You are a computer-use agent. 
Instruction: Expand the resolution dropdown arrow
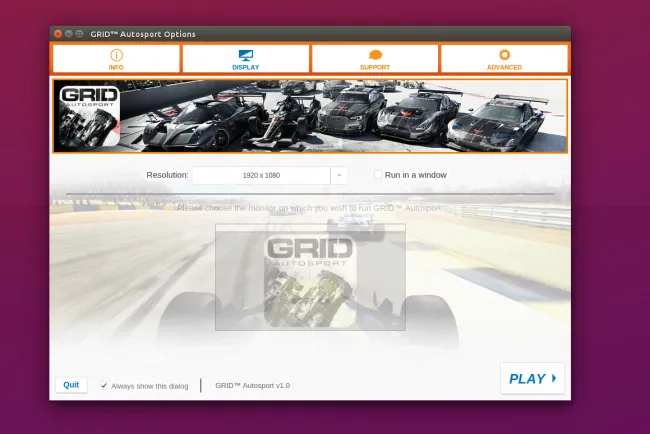pyautogui.click(x=339, y=175)
